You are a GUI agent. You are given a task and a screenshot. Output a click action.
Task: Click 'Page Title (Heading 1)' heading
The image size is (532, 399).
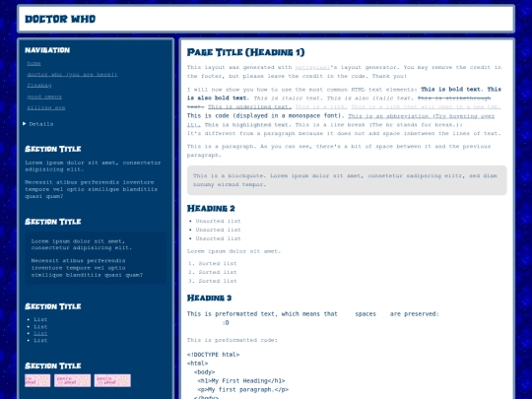click(245, 52)
